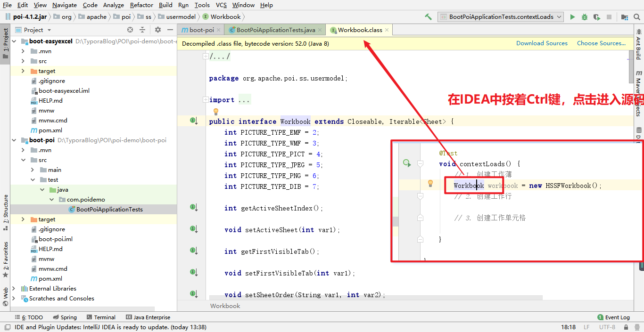Click tool window toggle icon in status bar corner
The image size is (644, 332).
[x=7, y=327]
